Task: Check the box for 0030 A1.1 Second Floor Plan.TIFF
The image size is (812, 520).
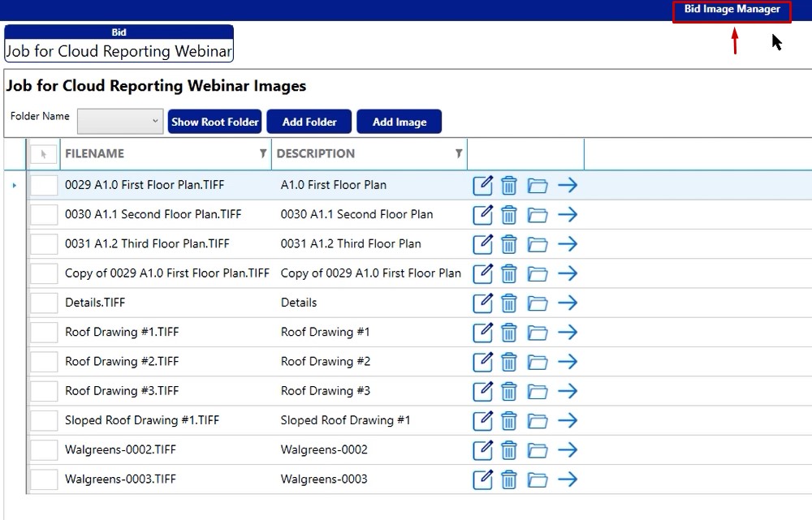Action: click(44, 215)
